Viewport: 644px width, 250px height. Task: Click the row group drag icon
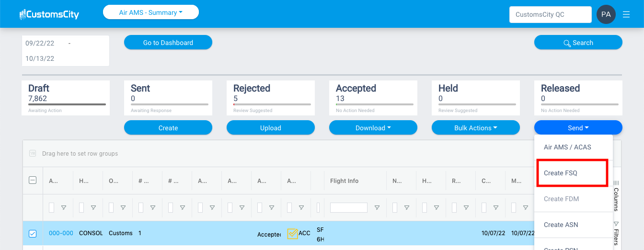tap(33, 153)
